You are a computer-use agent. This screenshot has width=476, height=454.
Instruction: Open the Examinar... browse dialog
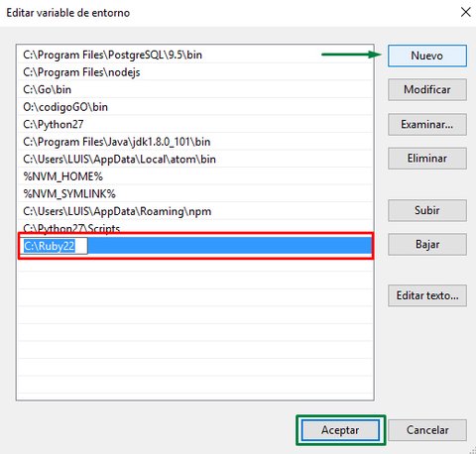pos(427,124)
